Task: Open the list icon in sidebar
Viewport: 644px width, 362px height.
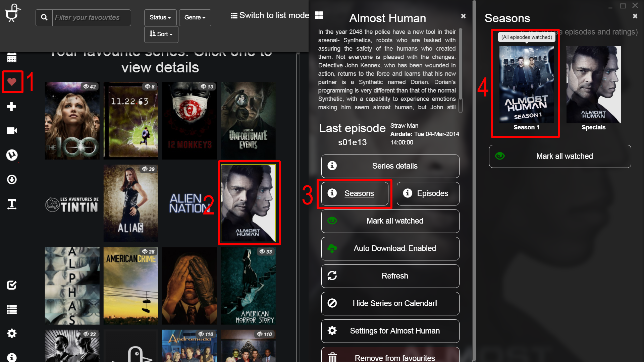Action: [12, 309]
